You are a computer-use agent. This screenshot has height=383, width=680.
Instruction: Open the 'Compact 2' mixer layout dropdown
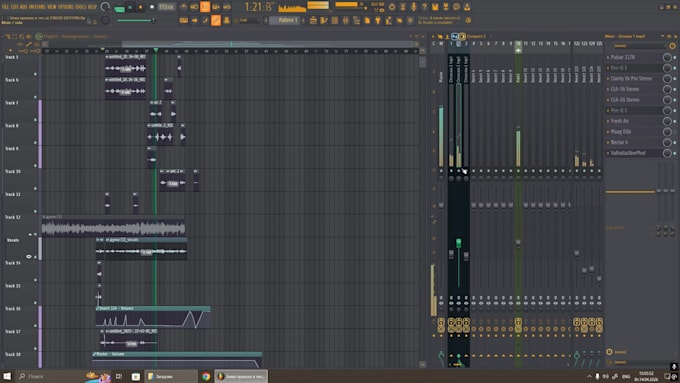tap(477, 37)
